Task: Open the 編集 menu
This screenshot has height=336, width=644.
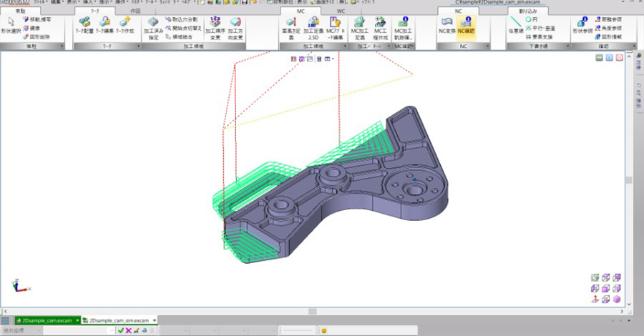Action: (x=57, y=2)
